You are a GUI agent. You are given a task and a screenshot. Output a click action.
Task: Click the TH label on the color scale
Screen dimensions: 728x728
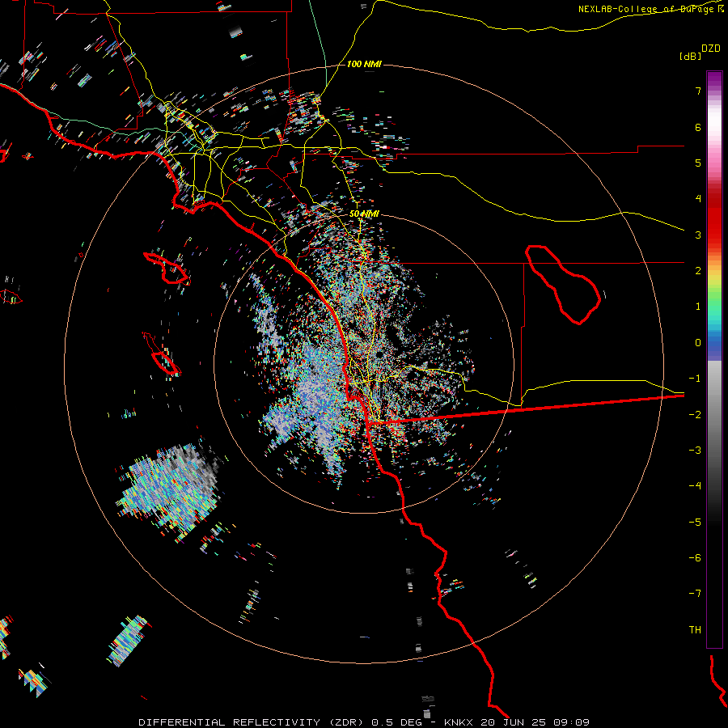pyautogui.click(x=695, y=630)
